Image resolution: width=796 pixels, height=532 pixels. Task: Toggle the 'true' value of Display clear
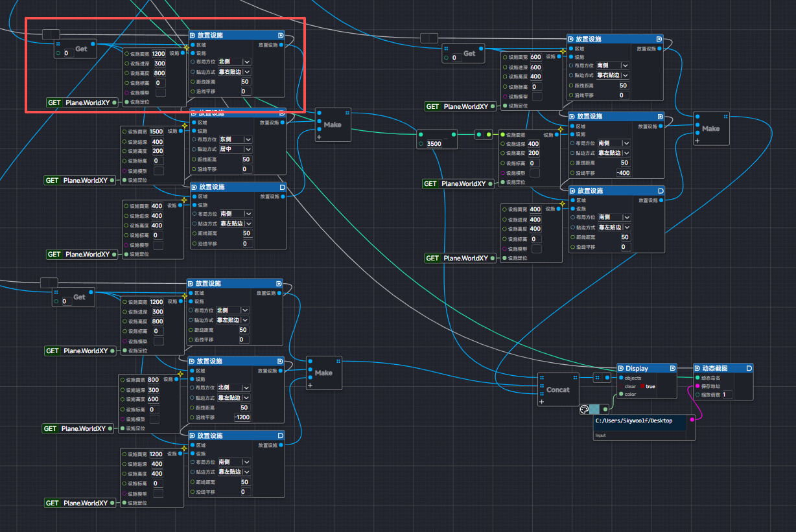(650, 386)
